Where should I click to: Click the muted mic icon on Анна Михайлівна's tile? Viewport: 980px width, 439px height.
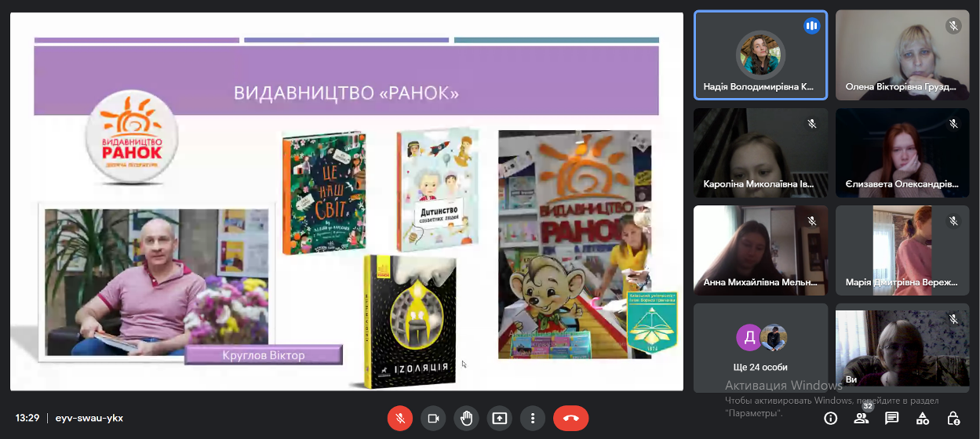(x=812, y=221)
